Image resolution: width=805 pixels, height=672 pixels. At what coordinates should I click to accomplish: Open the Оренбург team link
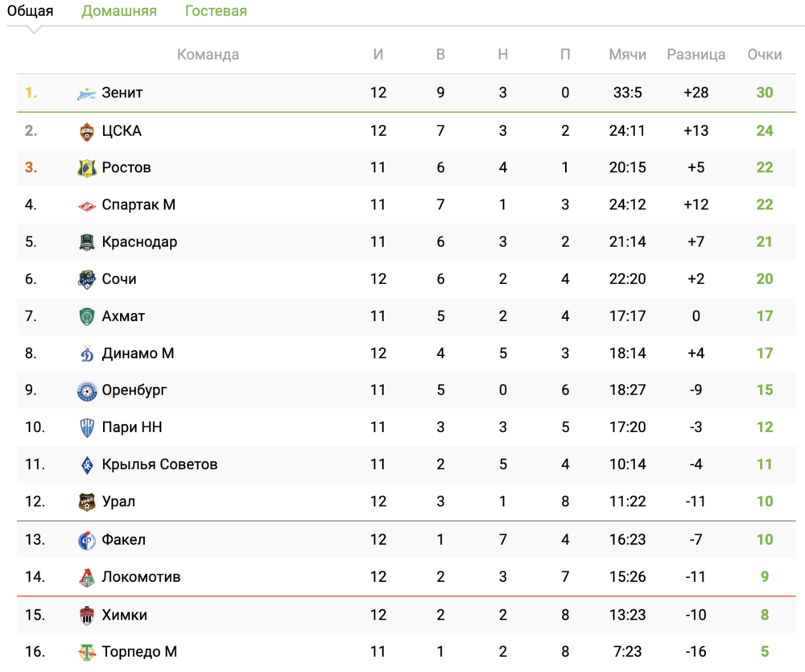tap(134, 390)
